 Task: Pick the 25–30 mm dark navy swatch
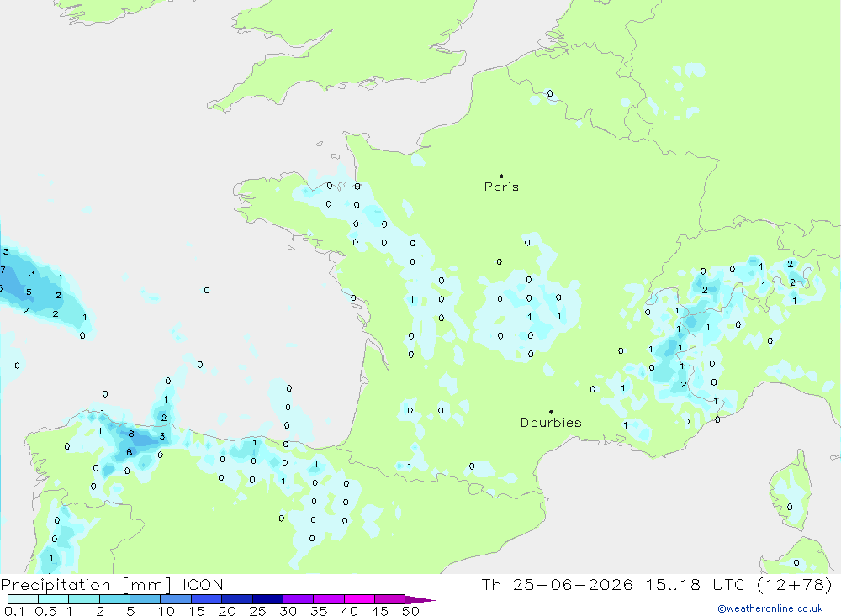[x=267, y=599]
